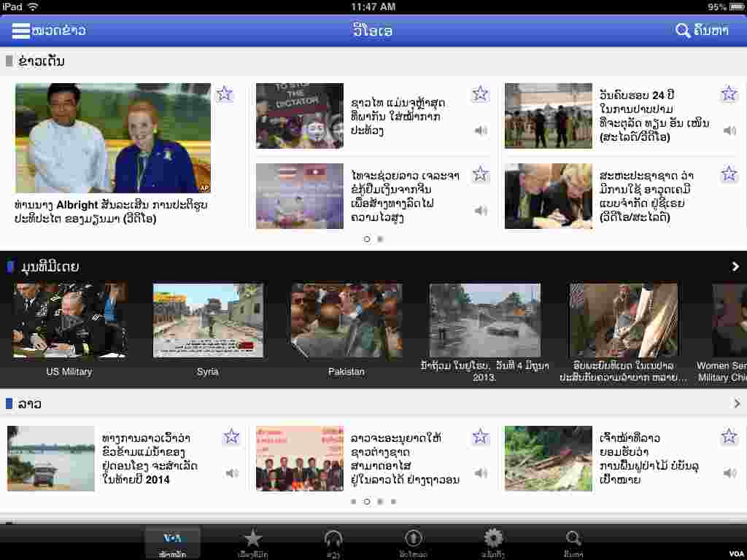Open the Albright lead story photo
Viewport: 747px width, 560px height.
tap(113, 138)
